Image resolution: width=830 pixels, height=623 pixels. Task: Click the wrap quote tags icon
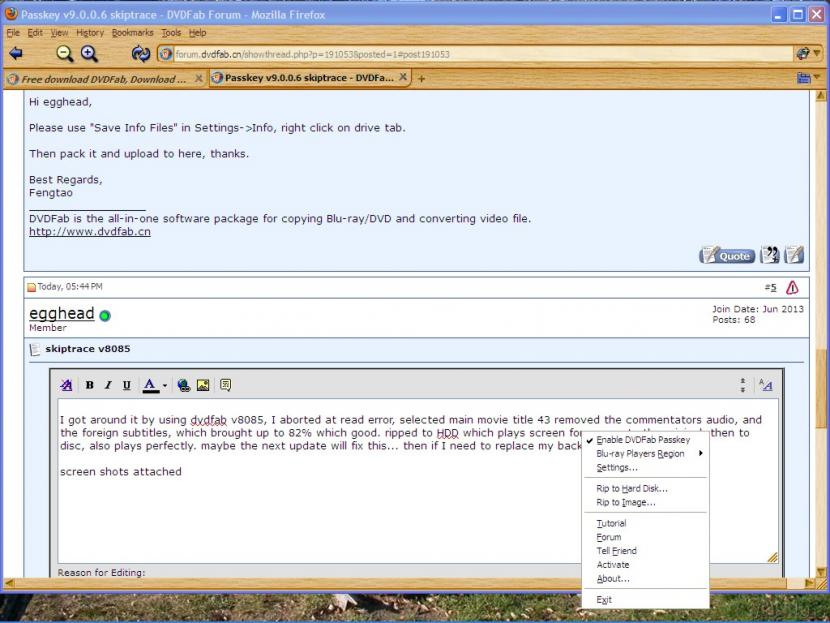pyautogui.click(x=225, y=385)
